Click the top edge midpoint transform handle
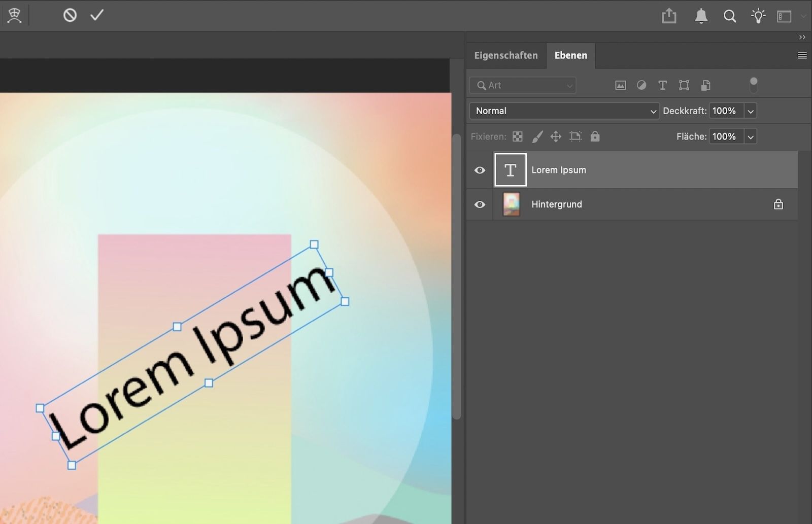 [177, 327]
